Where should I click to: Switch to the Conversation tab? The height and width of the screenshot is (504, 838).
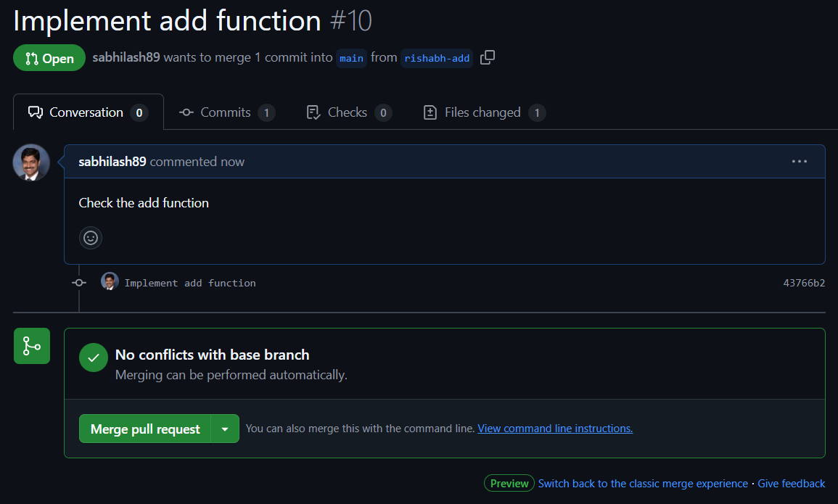click(88, 112)
